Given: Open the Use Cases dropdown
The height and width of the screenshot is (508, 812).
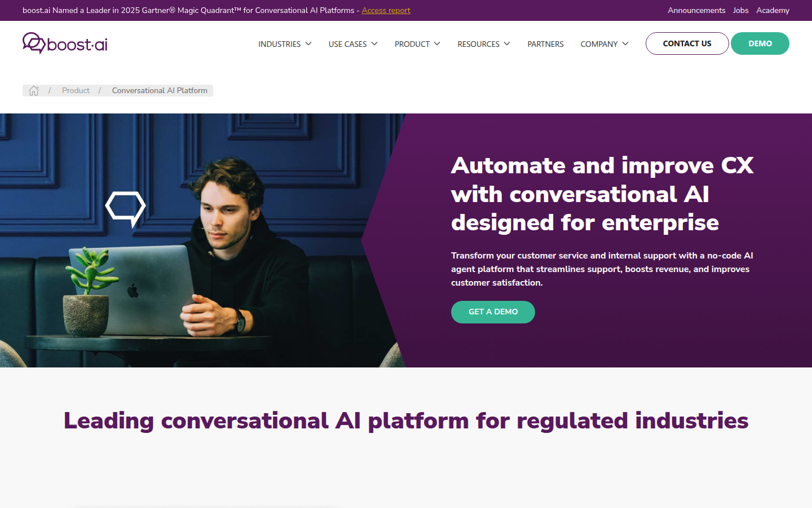Looking at the screenshot, I should [353, 44].
